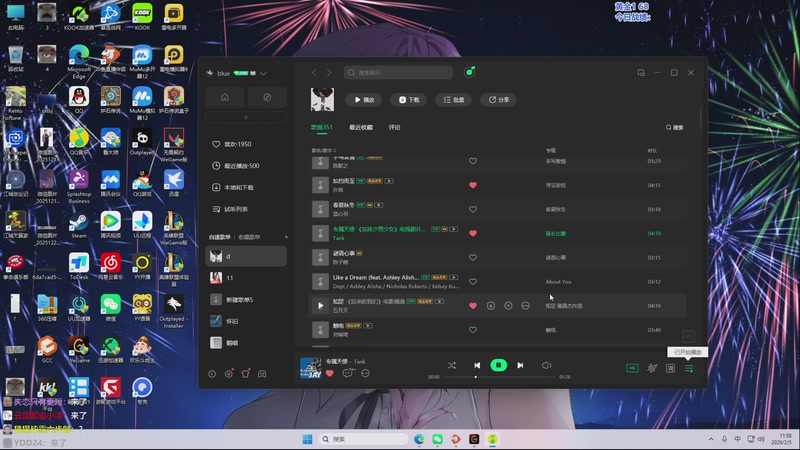Unlike the 04:15 song by clicking red heart
The image size is (800, 450).
pos(473,185)
